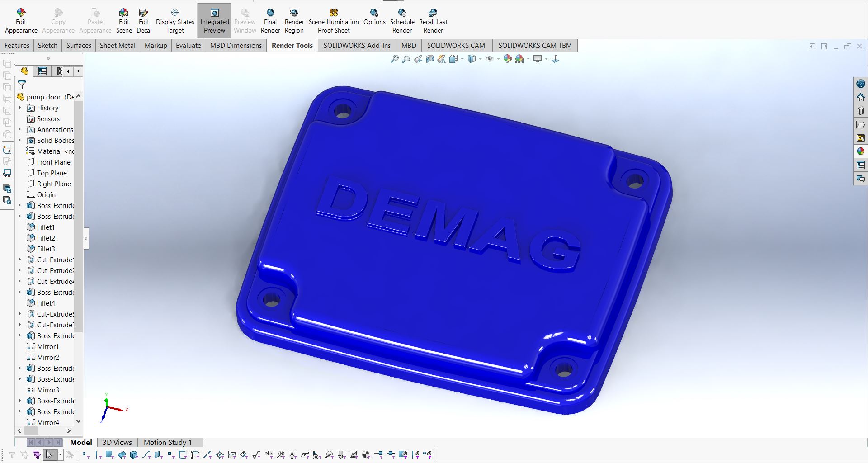
Task: Select the Mirror1 feature
Action: 43,346
